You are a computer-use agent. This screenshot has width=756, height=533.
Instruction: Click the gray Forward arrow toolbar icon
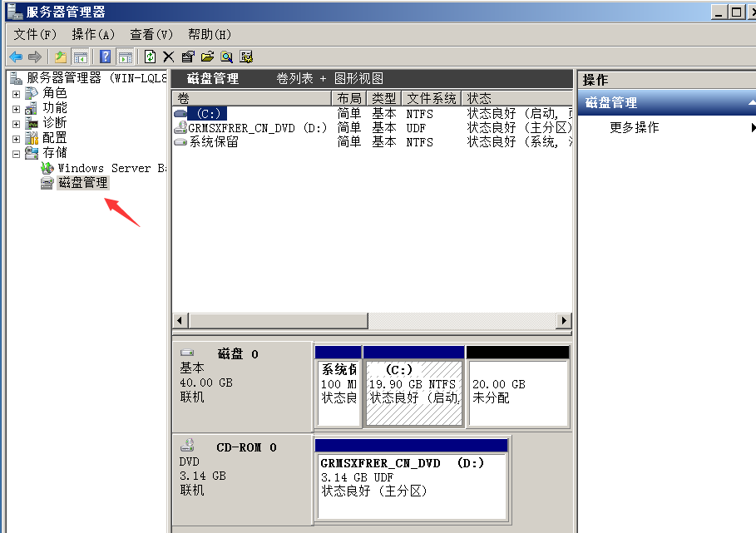click(35, 57)
